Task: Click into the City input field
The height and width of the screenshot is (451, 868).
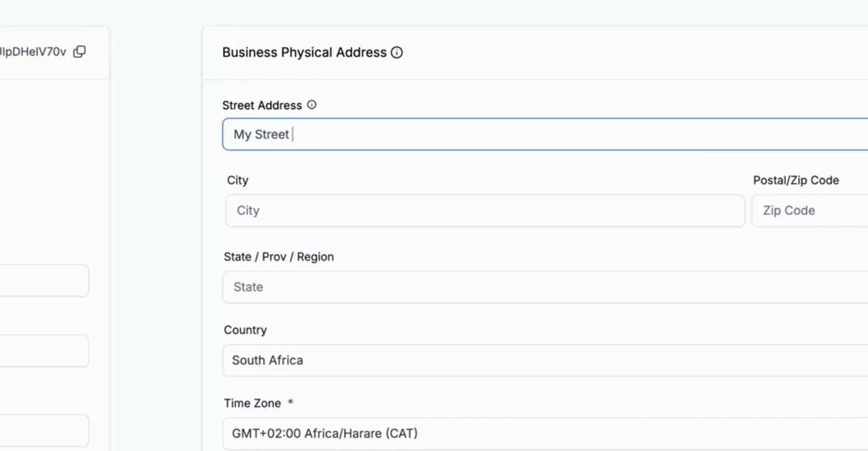Action: click(x=485, y=210)
